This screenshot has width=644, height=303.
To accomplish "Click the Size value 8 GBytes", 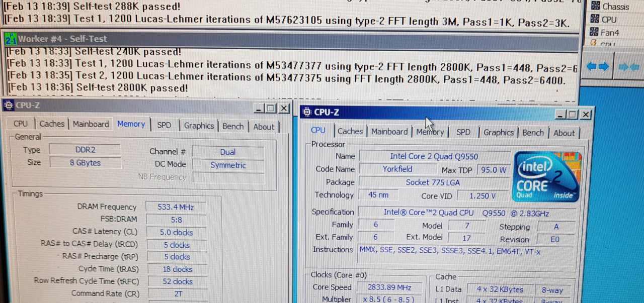I will coord(85,163).
